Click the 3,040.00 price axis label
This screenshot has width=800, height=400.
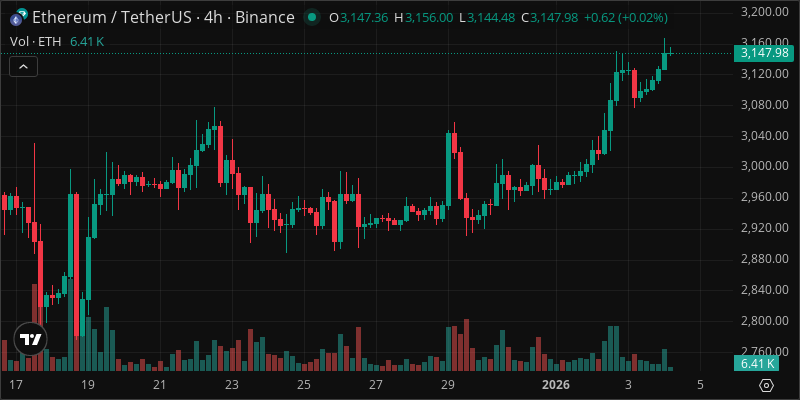point(764,136)
